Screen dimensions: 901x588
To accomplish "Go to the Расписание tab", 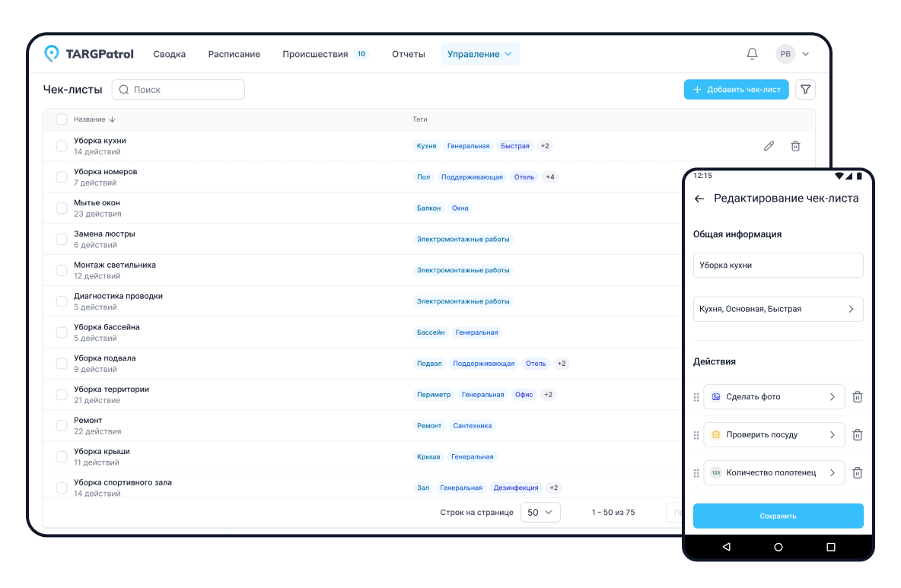I will pos(234,54).
